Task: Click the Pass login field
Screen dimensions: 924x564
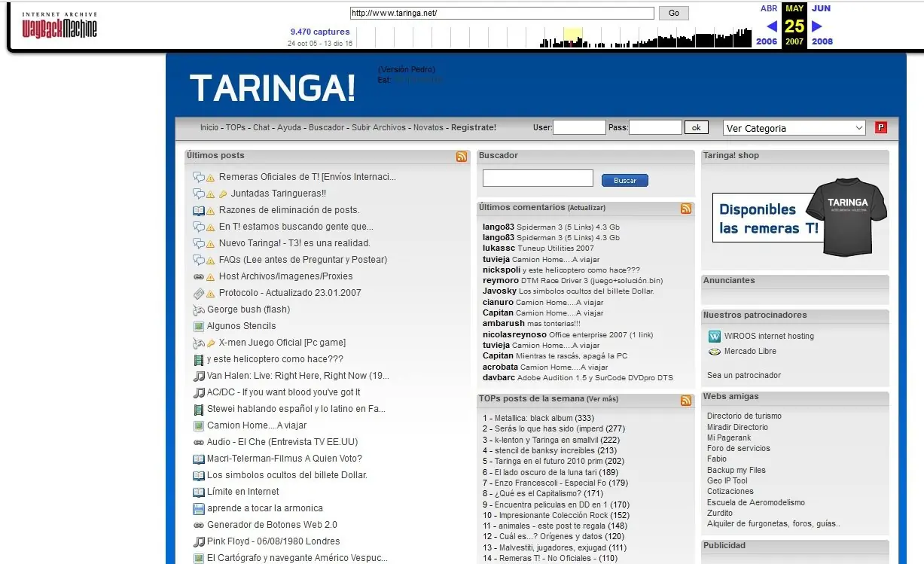Action: pos(655,128)
